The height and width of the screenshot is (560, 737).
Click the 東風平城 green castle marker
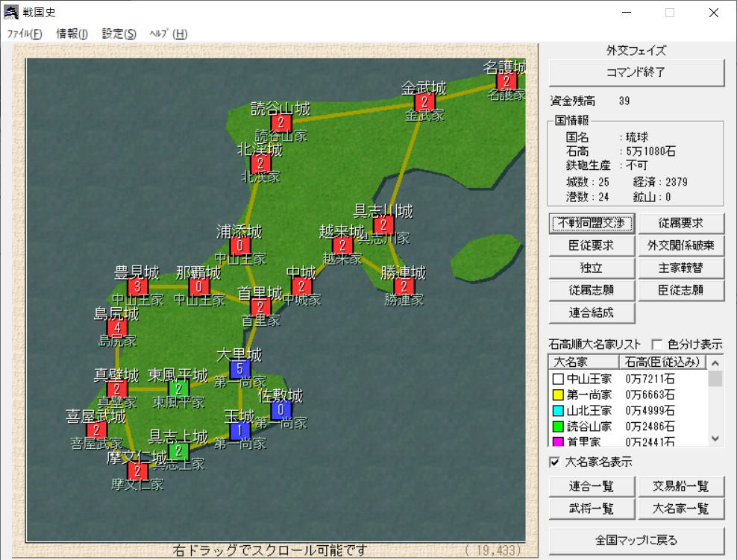click(178, 388)
